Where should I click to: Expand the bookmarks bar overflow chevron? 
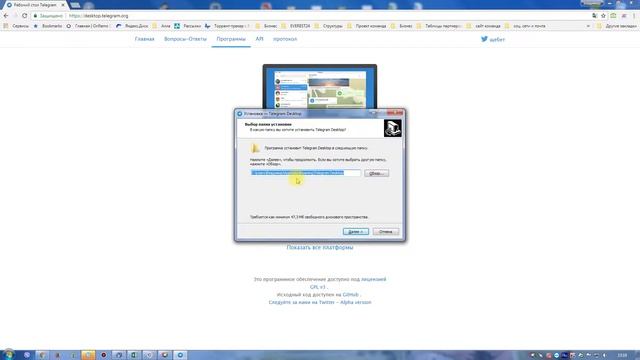588,26
